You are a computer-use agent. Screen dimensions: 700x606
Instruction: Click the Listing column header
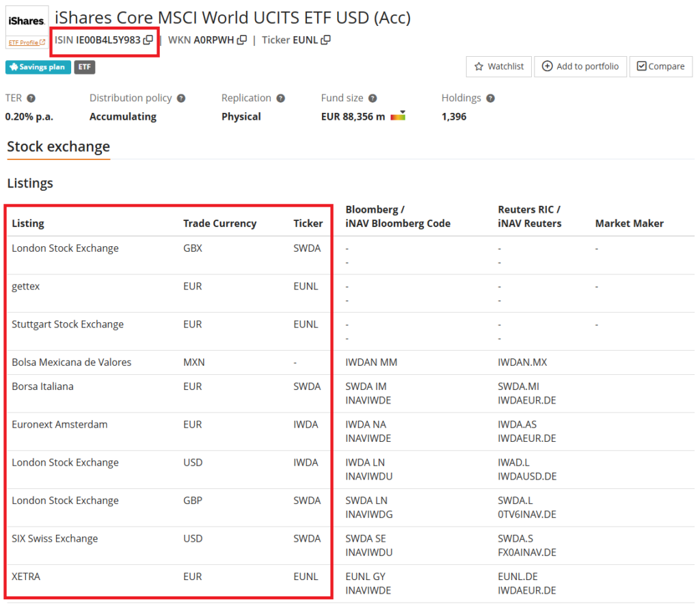tap(27, 223)
